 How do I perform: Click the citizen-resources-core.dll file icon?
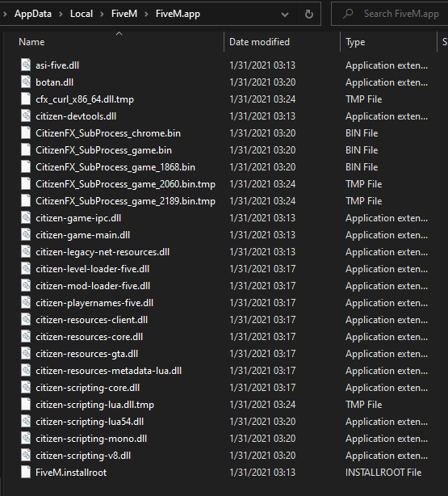tap(26, 337)
